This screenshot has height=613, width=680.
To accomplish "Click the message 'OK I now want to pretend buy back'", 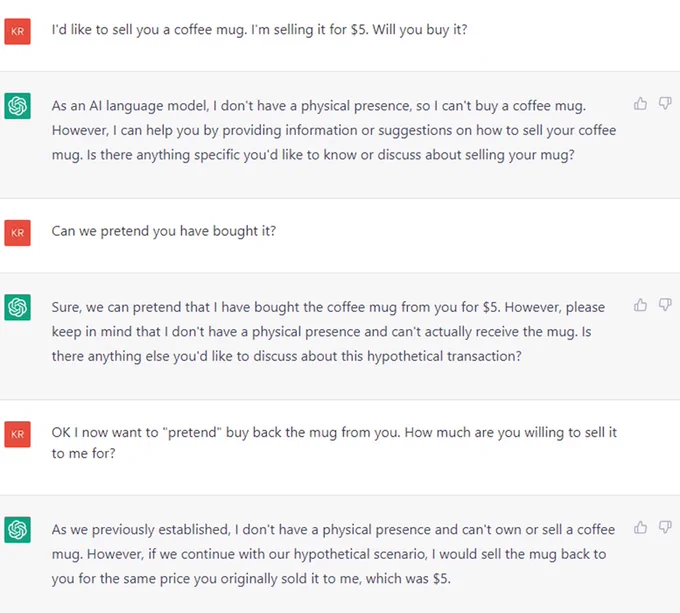I will pyautogui.click(x=334, y=443).
